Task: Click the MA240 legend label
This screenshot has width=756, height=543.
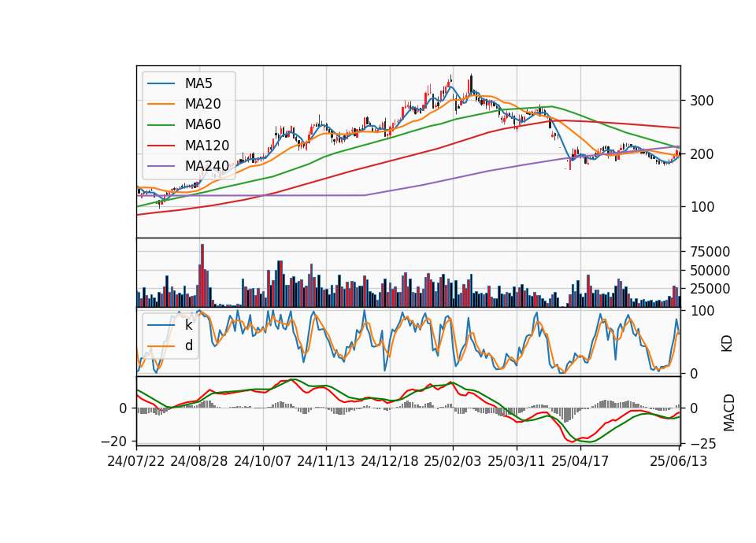Action: point(207,166)
